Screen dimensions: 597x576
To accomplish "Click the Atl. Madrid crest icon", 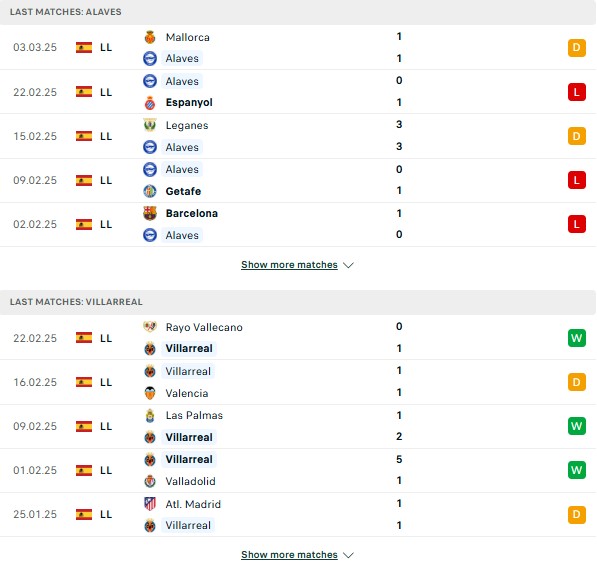I will click(150, 504).
